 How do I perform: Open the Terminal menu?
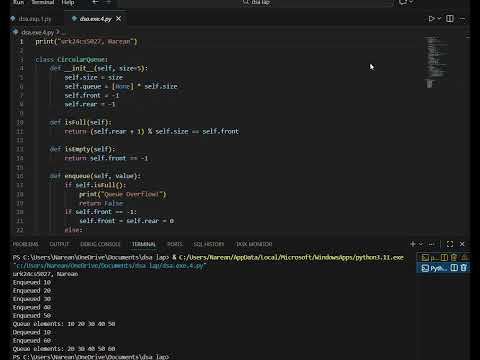[x=43, y=2]
